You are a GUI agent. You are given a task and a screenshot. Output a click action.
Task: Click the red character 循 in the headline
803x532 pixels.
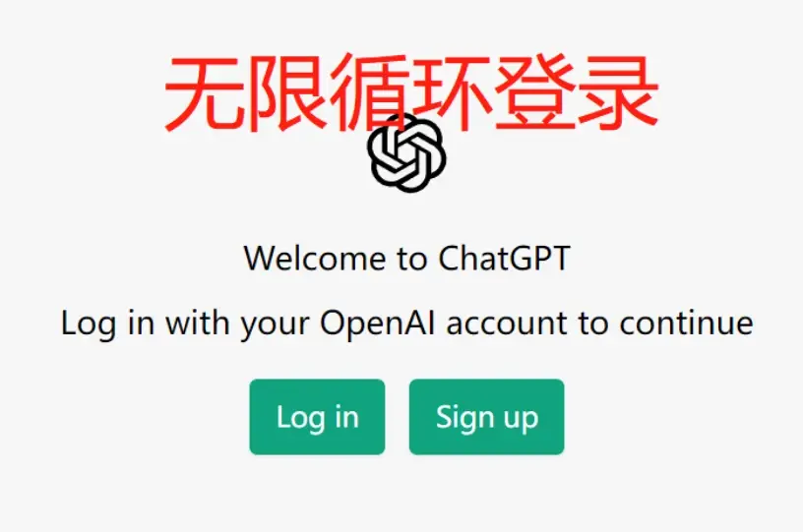pos(370,93)
